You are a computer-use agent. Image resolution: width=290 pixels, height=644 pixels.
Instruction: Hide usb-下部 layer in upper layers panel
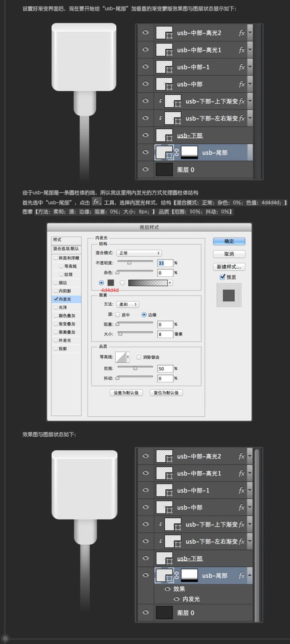146,135
